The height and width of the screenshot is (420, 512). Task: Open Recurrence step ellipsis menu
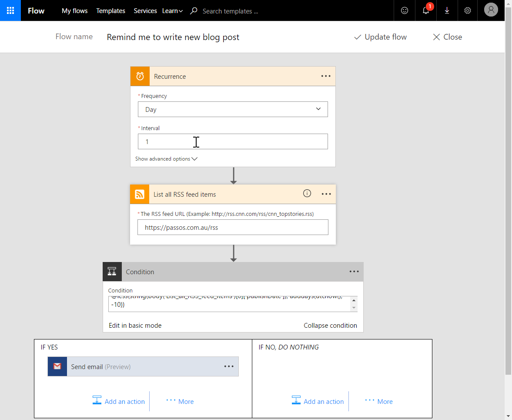coord(325,76)
